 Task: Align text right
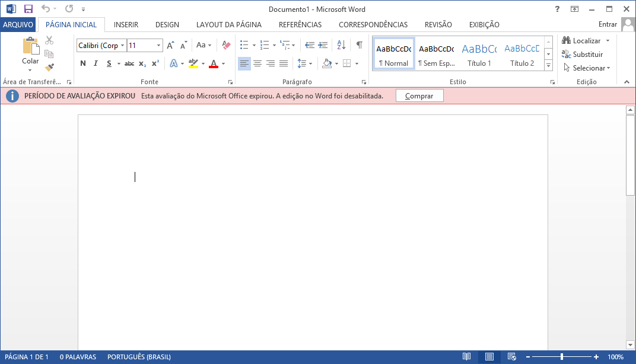click(x=271, y=63)
